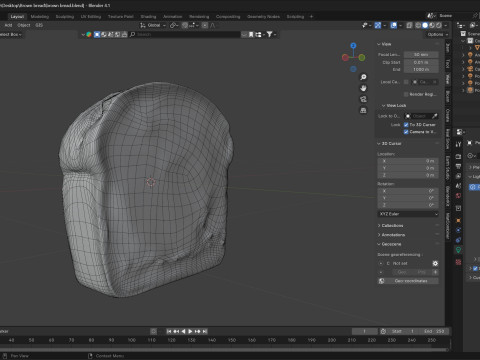Enable the Local Camera checkbox
Screen dimensions: 480x360
coord(406,82)
